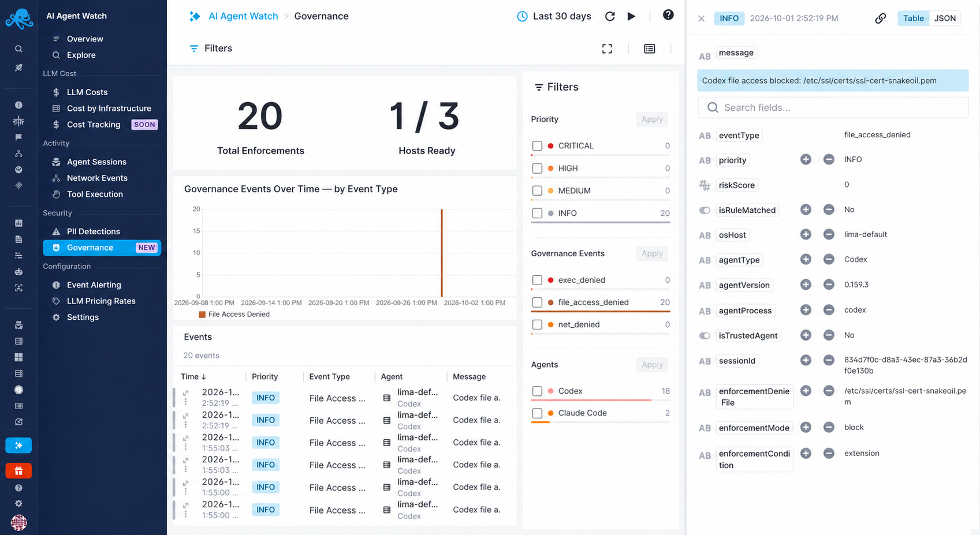Image resolution: width=980 pixels, height=535 pixels.
Task: Click the message field label in details
Action: pos(736,53)
